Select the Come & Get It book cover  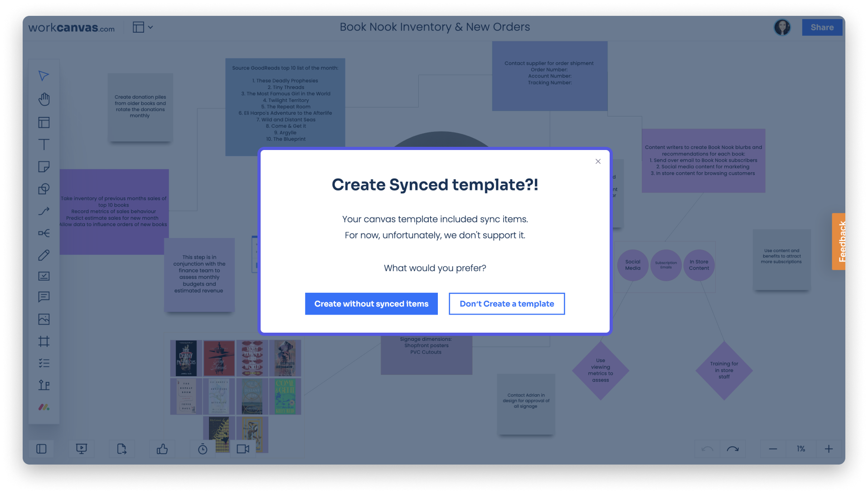[x=285, y=396]
